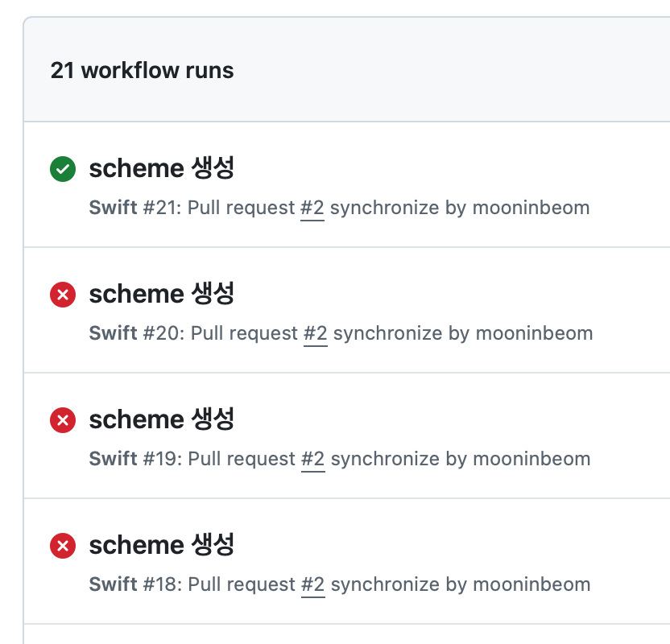The height and width of the screenshot is (644, 670).
Task: Click 'mooninbeom' username in run #18 row
Action: [x=531, y=584]
